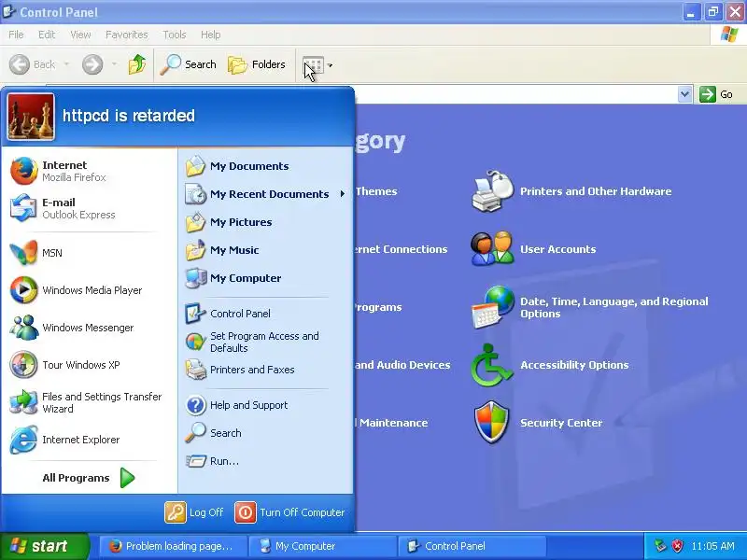Click the Start button
This screenshot has width=747, height=560.
[45, 546]
